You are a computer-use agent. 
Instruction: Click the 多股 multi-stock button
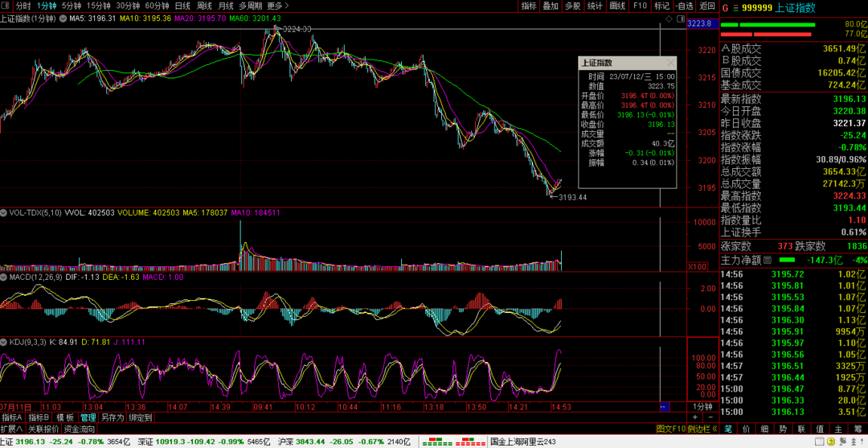(x=572, y=6)
